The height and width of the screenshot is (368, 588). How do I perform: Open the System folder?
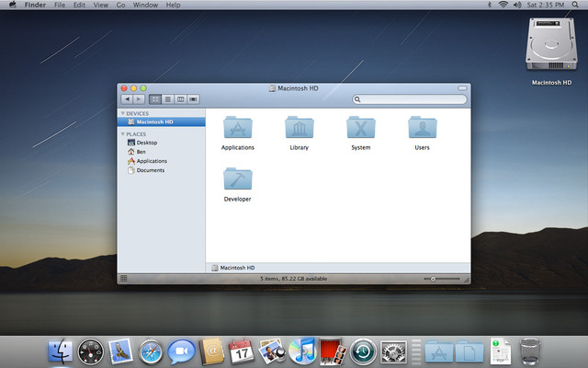coord(360,127)
